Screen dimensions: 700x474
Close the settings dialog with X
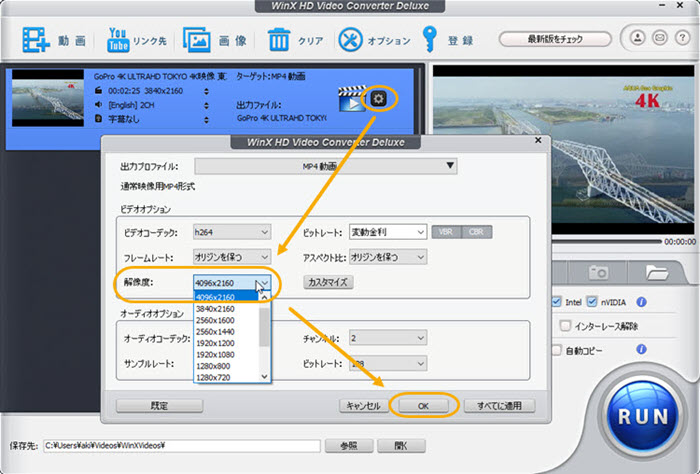[538, 141]
